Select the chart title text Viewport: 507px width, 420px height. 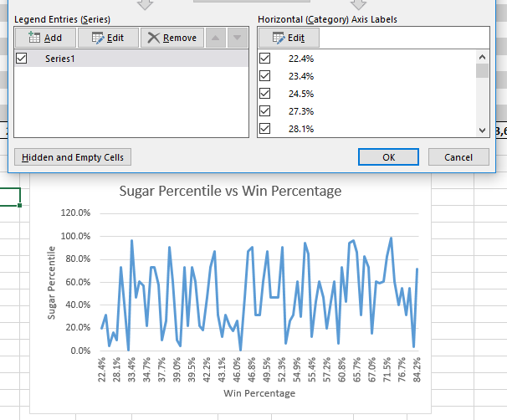coord(230,191)
